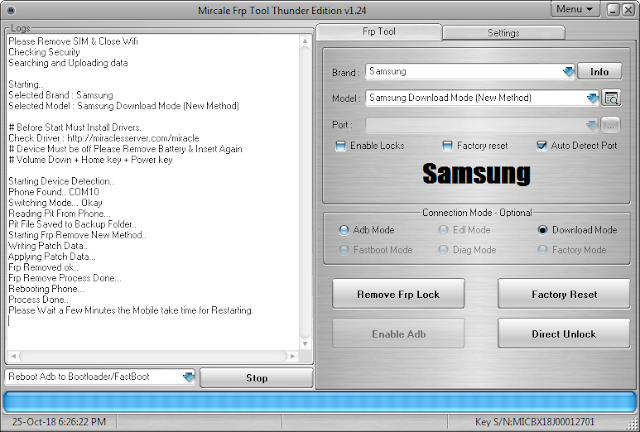Image resolution: width=640 pixels, height=432 pixels.
Task: Click the Samsung brand logo text
Action: click(476, 174)
